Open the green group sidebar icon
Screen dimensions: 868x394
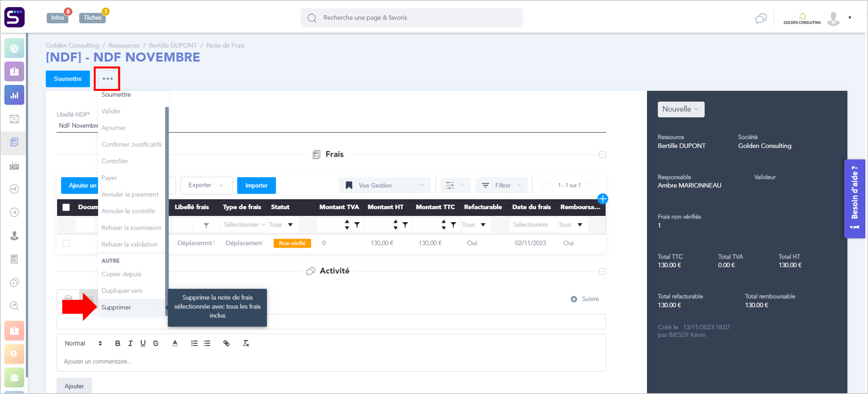pyautogui.click(x=14, y=377)
